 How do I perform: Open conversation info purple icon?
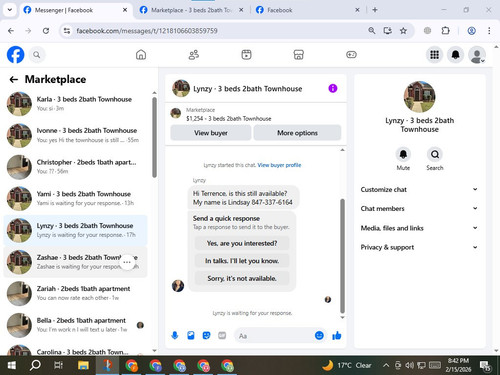click(333, 88)
